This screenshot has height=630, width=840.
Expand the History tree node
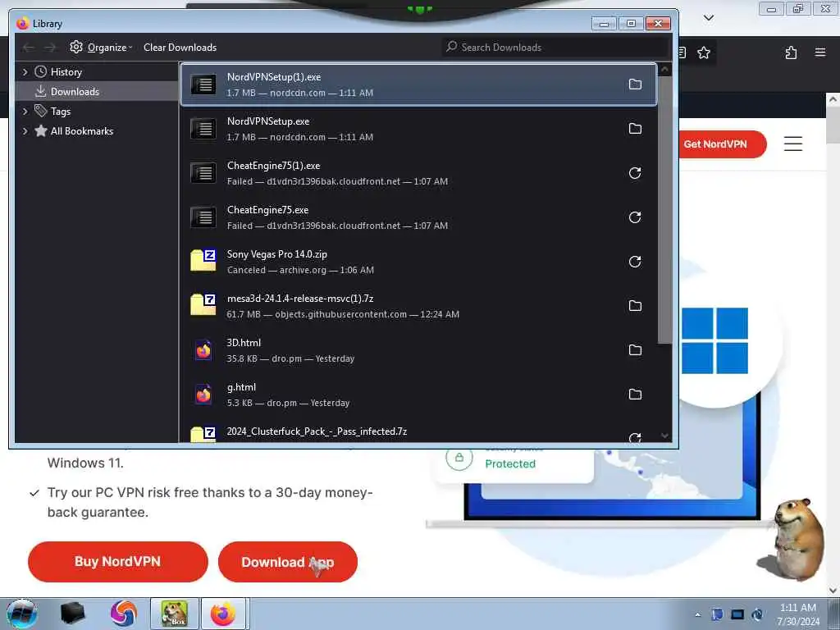coord(25,72)
